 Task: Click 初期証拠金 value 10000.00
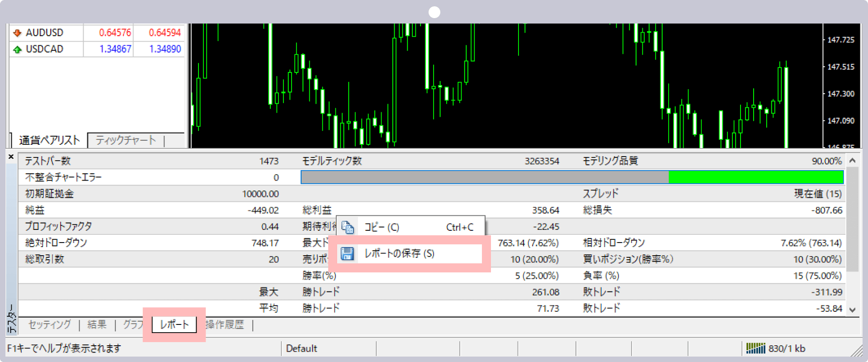point(260,194)
